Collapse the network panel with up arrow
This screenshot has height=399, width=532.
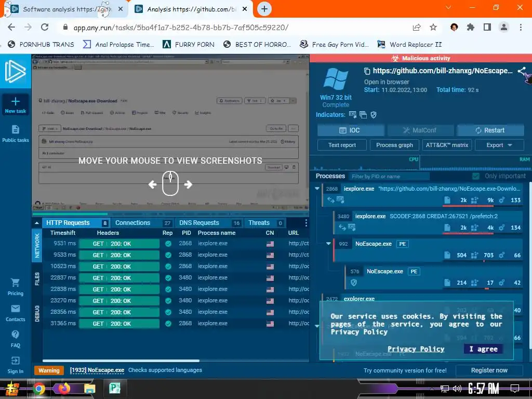click(37, 223)
